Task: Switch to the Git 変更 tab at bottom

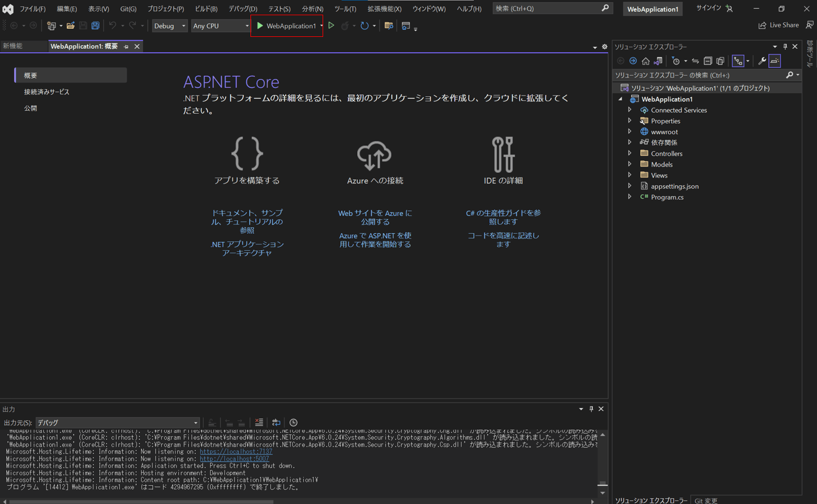Action: [x=706, y=500]
